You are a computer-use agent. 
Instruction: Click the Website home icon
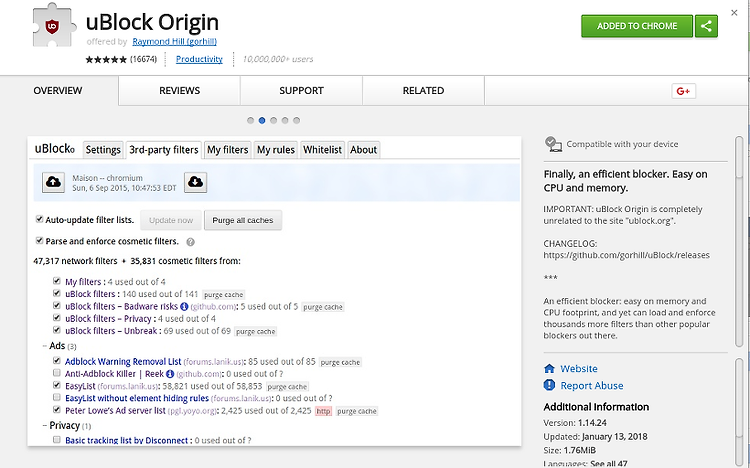pyautogui.click(x=549, y=368)
